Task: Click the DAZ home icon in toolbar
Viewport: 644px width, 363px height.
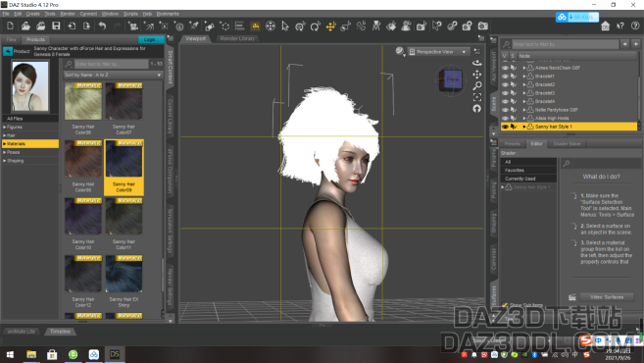Action: pos(605,26)
